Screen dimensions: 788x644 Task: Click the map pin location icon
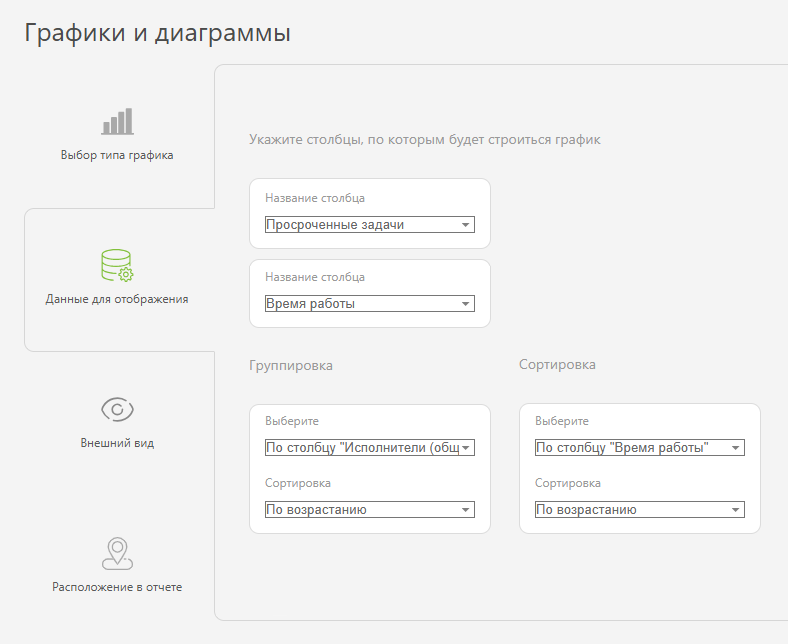(x=117, y=554)
